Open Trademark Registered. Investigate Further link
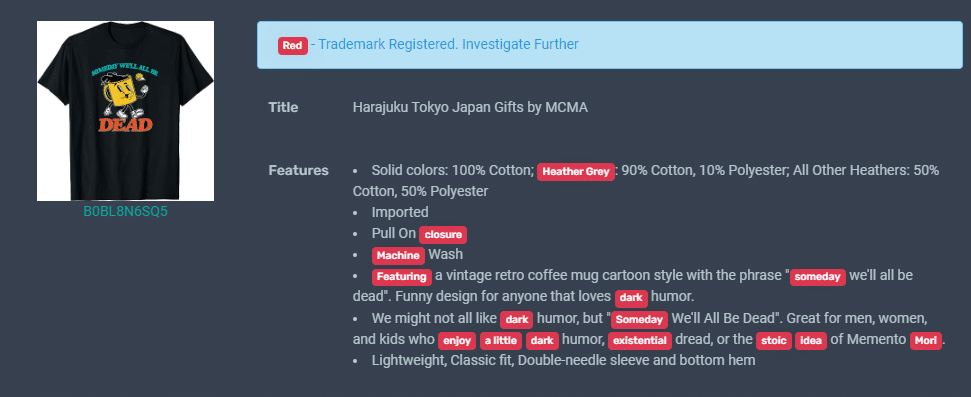This screenshot has width=971, height=397. coord(448,45)
